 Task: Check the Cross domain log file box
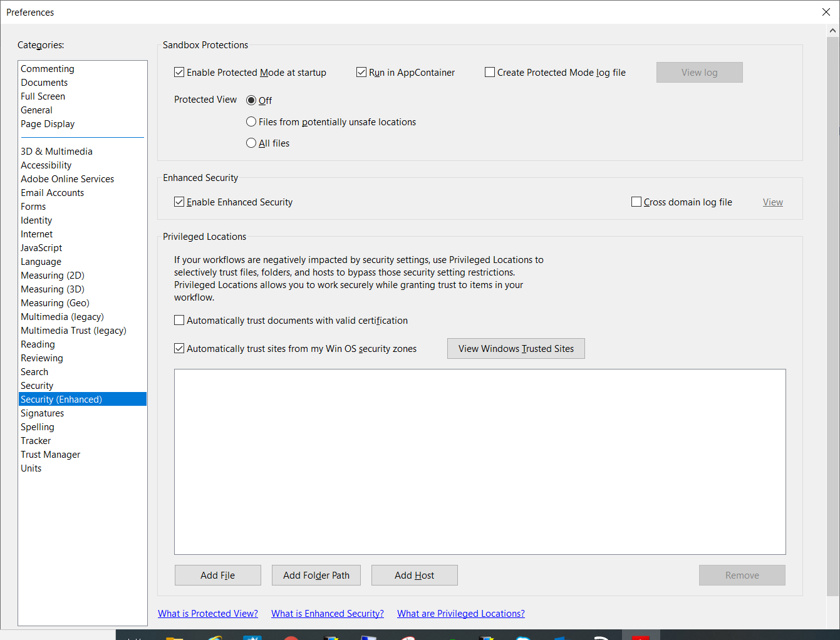coord(636,202)
